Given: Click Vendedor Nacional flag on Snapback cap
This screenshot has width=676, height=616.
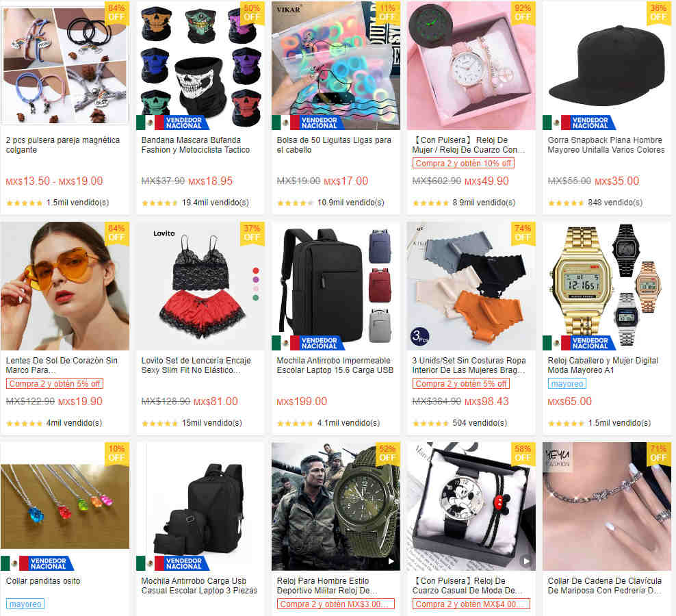Looking at the screenshot, I should point(580,123).
